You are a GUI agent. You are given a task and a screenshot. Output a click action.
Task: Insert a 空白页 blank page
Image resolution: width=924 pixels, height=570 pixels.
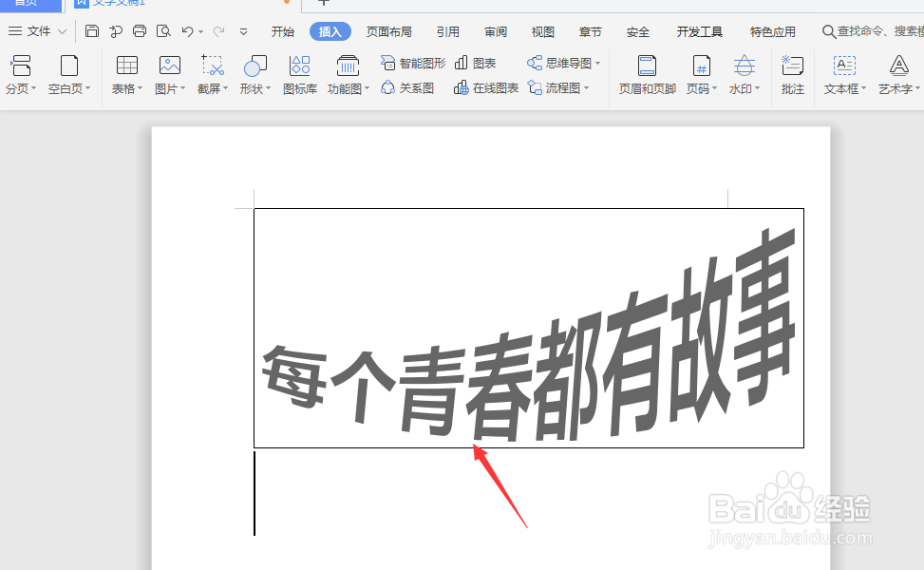69,74
